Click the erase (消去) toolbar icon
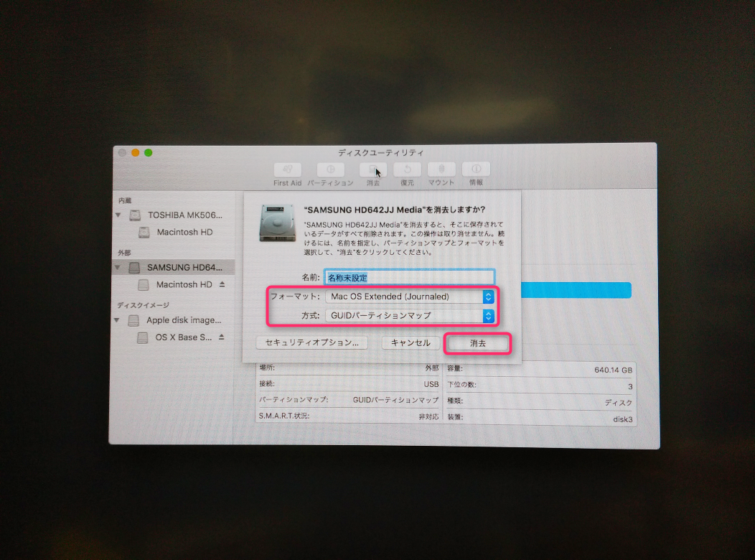This screenshot has height=560, width=755. pyautogui.click(x=372, y=170)
